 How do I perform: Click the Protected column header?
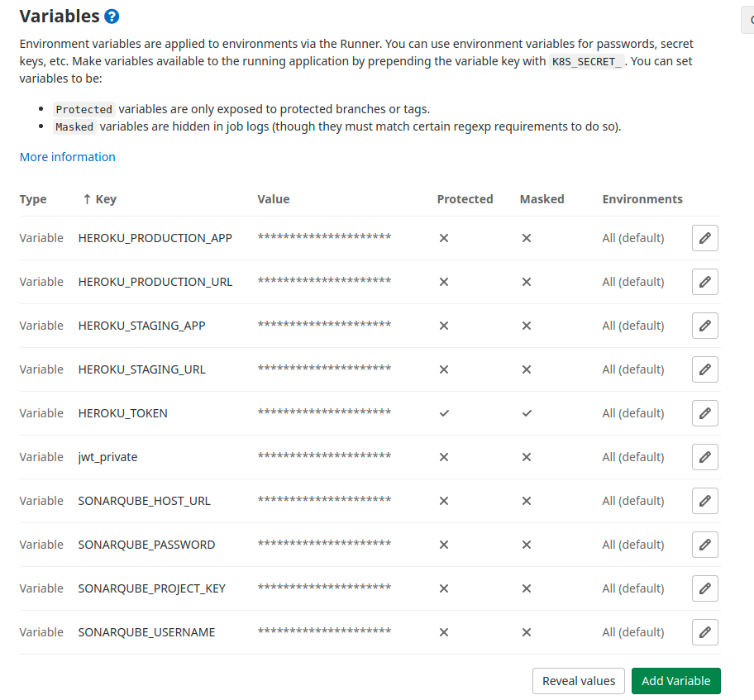[x=465, y=199]
